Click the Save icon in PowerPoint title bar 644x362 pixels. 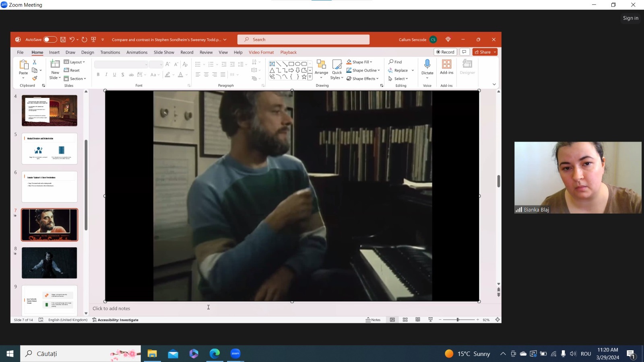(63, 39)
